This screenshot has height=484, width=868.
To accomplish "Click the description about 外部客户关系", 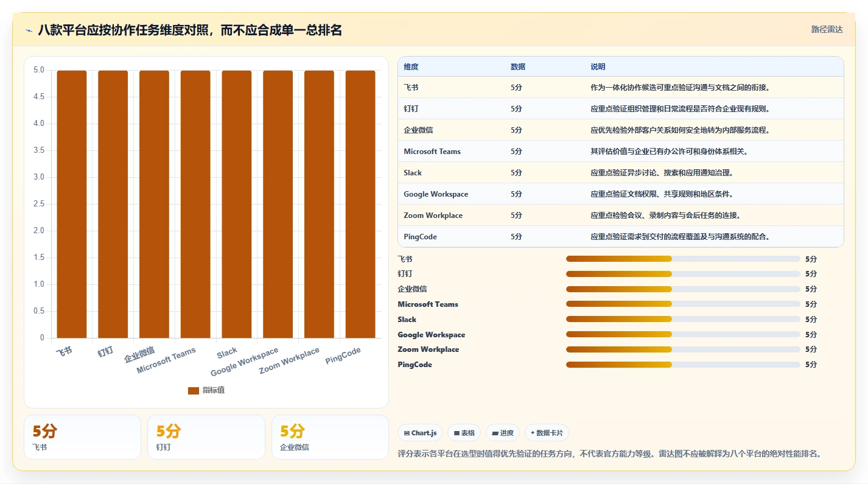I will [x=681, y=130].
